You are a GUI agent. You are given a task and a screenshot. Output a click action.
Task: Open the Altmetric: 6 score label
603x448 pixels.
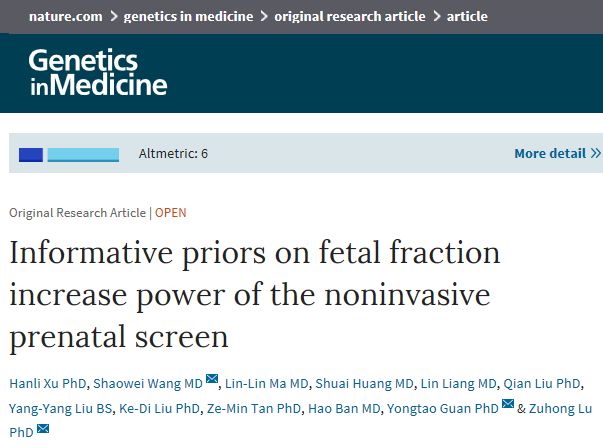pyautogui.click(x=171, y=154)
